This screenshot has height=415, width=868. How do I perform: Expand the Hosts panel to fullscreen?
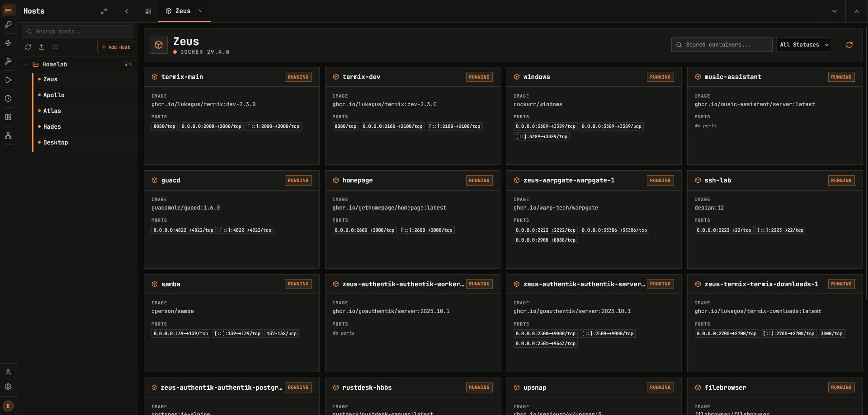(x=104, y=11)
